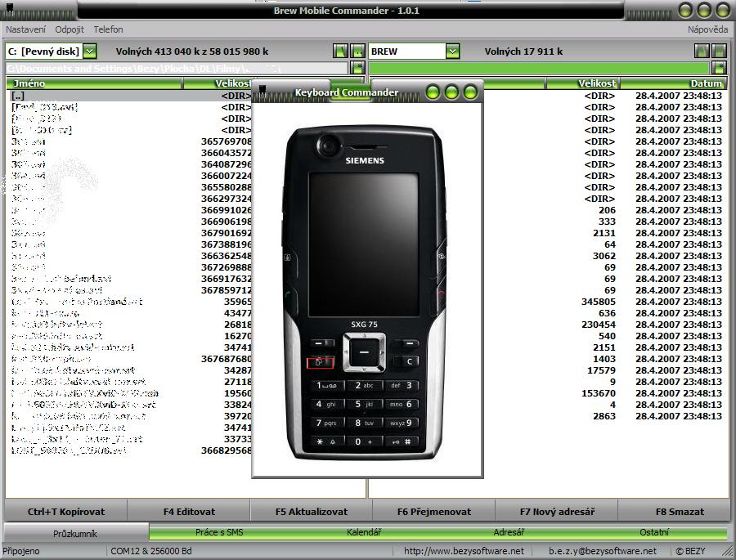The width and height of the screenshot is (736, 560).
Task: Switch to the Kalendář tab
Action: [x=364, y=532]
